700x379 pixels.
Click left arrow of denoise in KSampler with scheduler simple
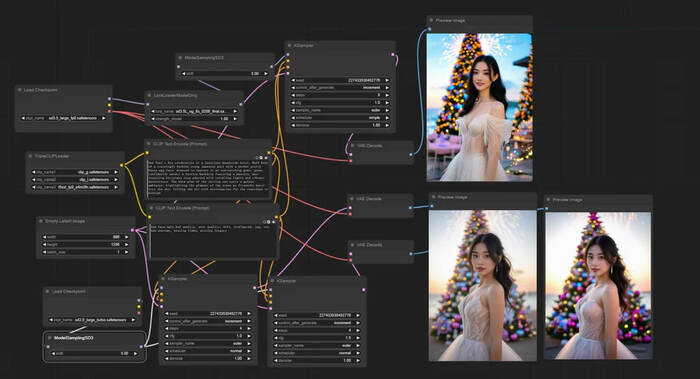(x=293, y=125)
